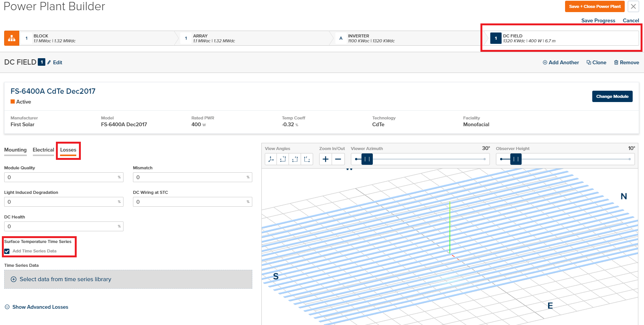Click the S compass label in 3D view
The image size is (644, 325).
click(x=276, y=276)
